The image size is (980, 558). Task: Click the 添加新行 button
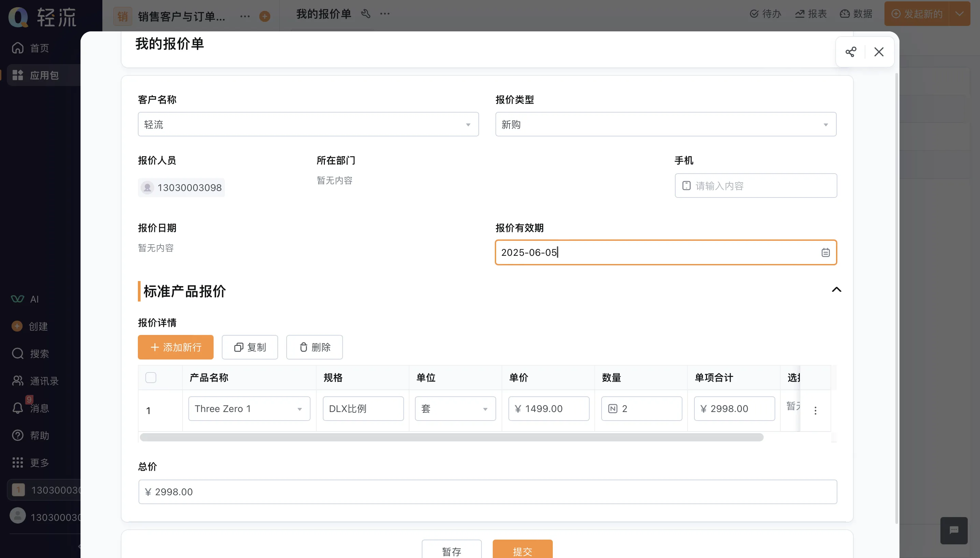point(175,347)
